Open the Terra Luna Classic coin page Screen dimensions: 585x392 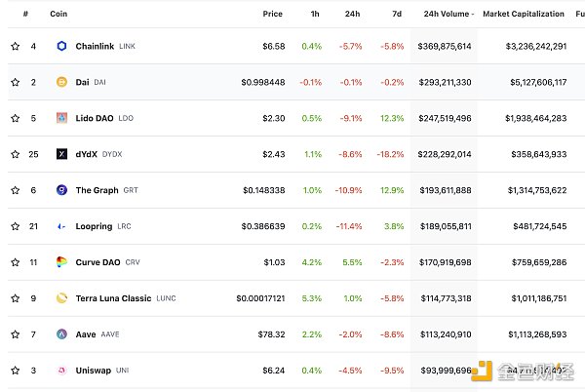coord(113,298)
